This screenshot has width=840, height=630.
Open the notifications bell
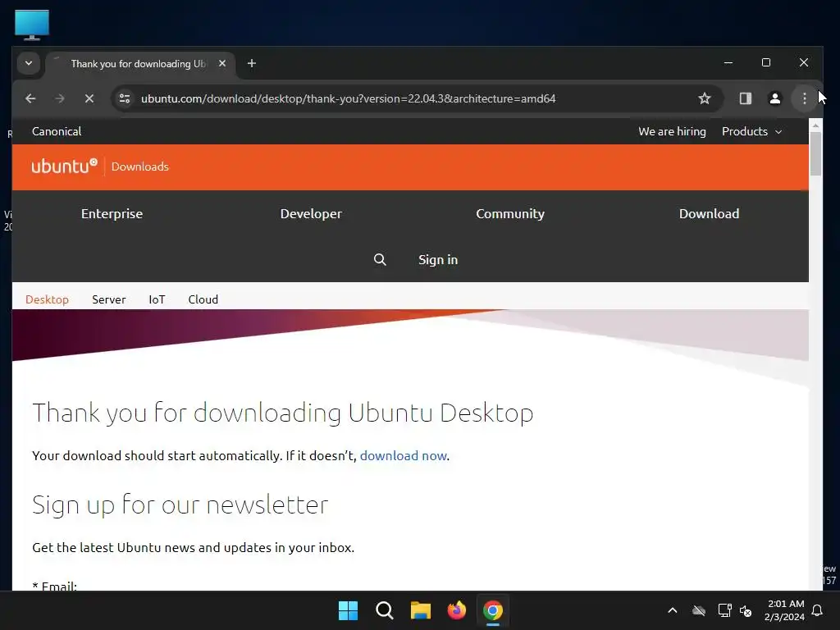pos(817,610)
